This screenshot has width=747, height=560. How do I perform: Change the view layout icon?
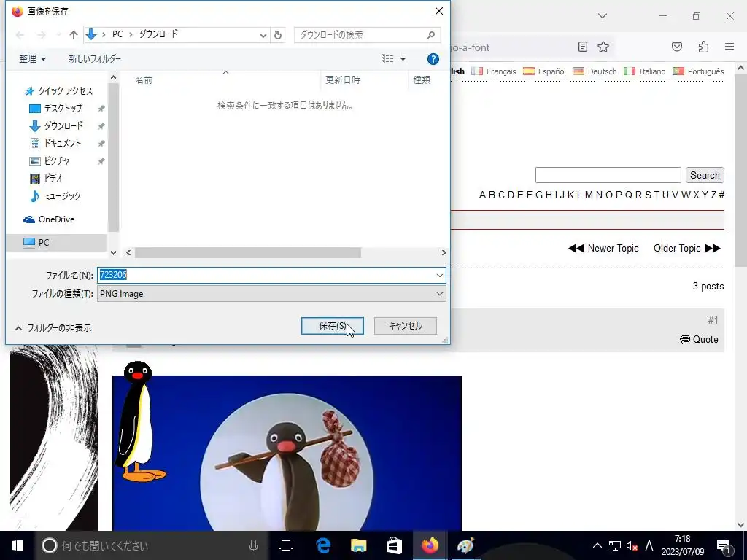click(x=387, y=59)
